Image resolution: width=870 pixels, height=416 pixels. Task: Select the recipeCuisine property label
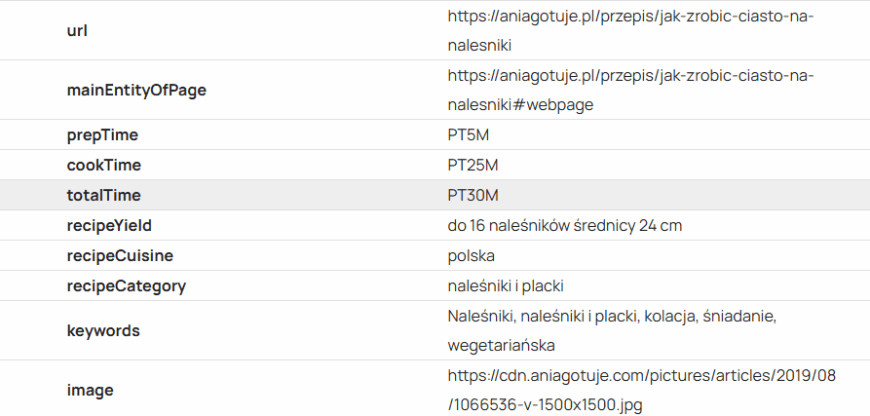click(x=120, y=255)
